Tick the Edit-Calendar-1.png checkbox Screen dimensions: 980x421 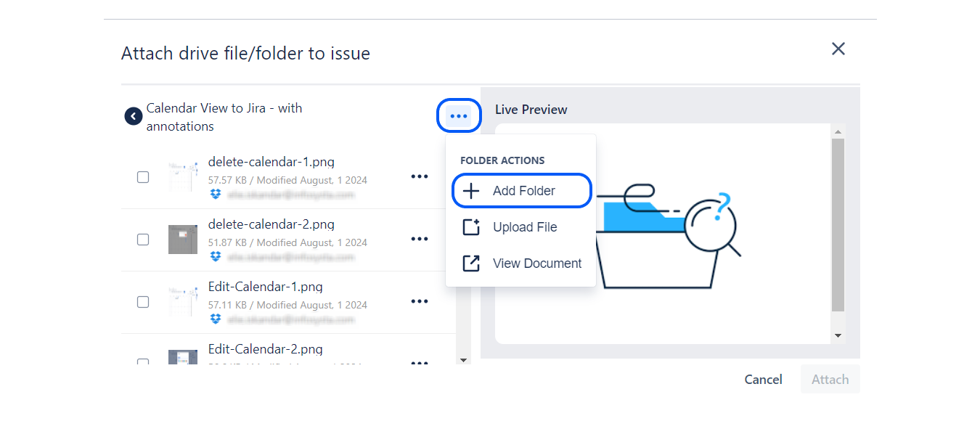(143, 302)
